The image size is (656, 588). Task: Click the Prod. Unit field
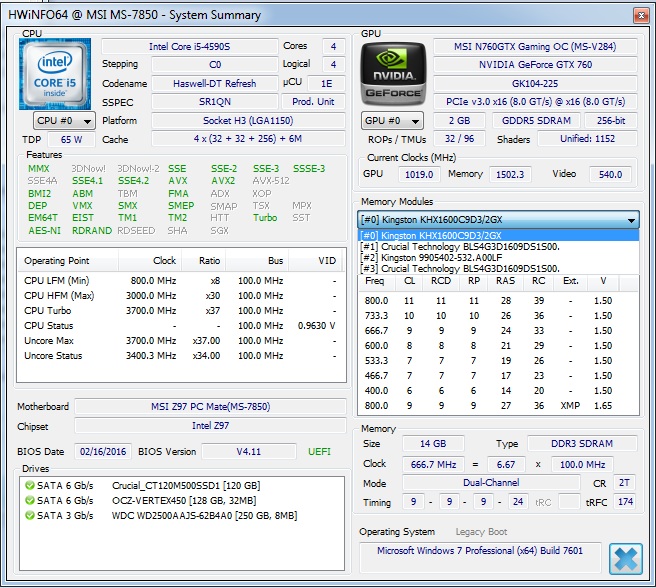[x=313, y=102]
